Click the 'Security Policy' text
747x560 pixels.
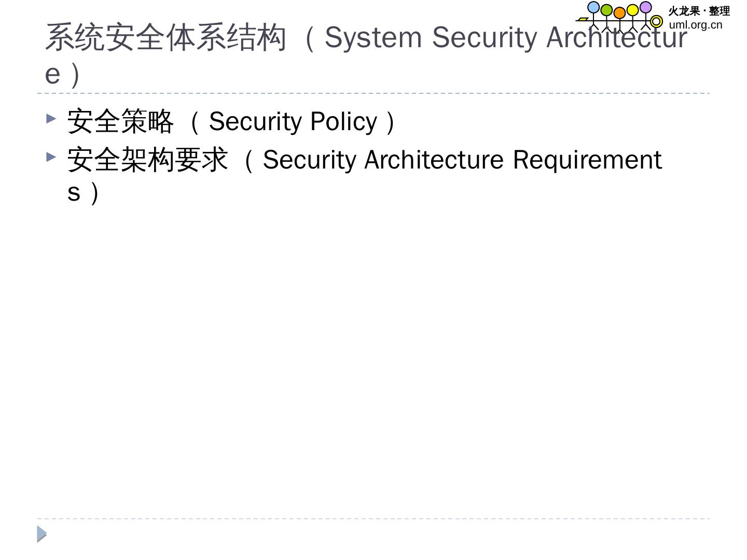(293, 122)
